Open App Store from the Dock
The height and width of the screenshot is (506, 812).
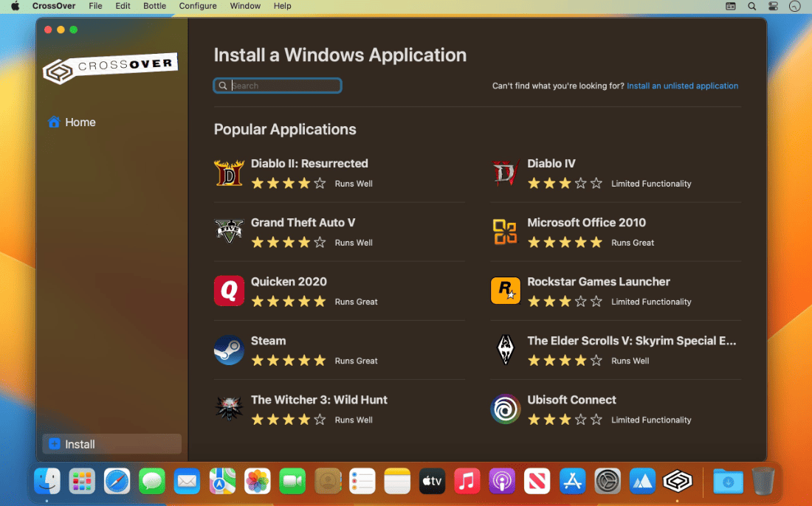click(x=572, y=481)
